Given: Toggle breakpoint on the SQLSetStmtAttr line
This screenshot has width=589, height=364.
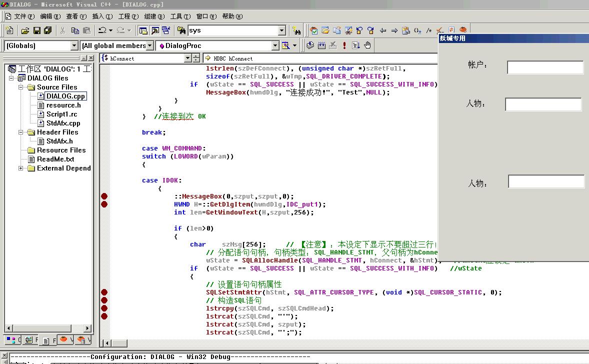Looking at the screenshot, I should click(104, 292).
